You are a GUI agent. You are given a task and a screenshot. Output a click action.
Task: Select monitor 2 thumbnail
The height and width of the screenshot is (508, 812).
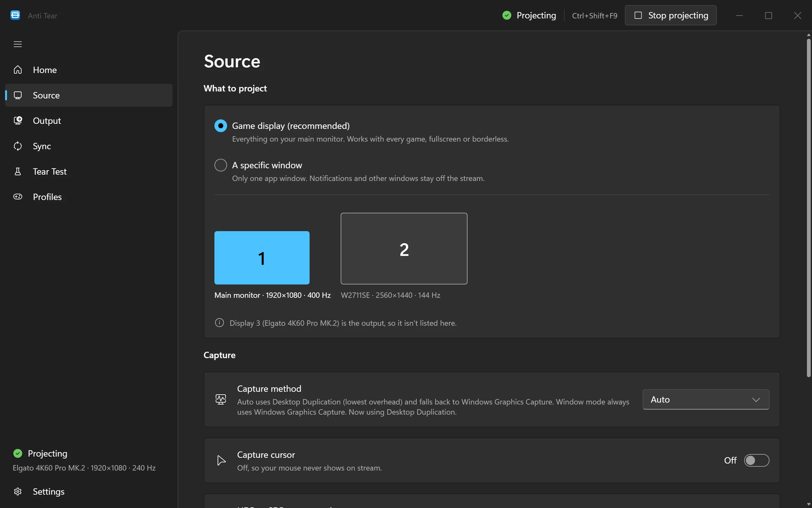coord(404,248)
